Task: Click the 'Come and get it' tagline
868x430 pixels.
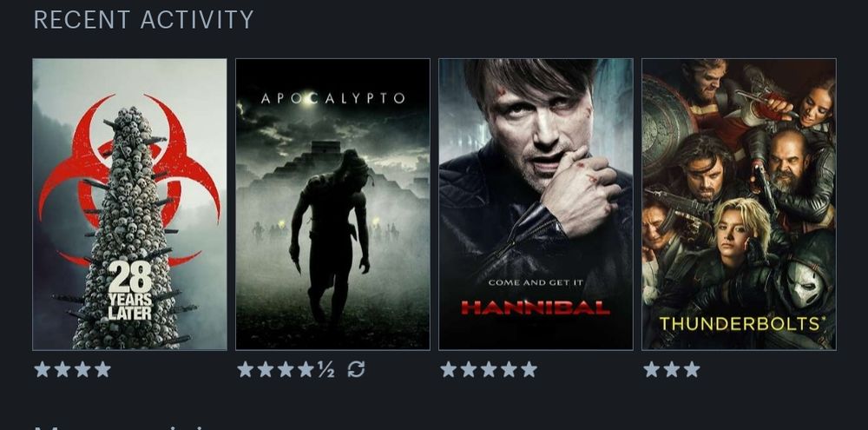Action: [x=536, y=282]
